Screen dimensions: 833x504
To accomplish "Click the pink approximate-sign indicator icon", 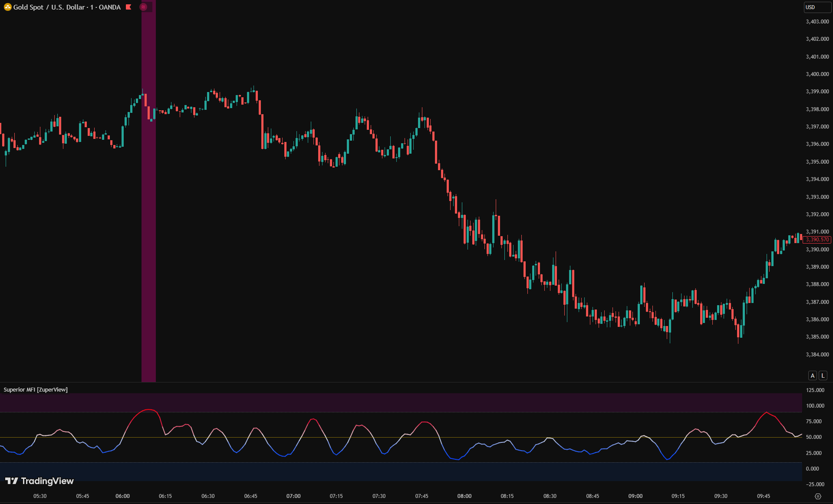I will click(143, 7).
